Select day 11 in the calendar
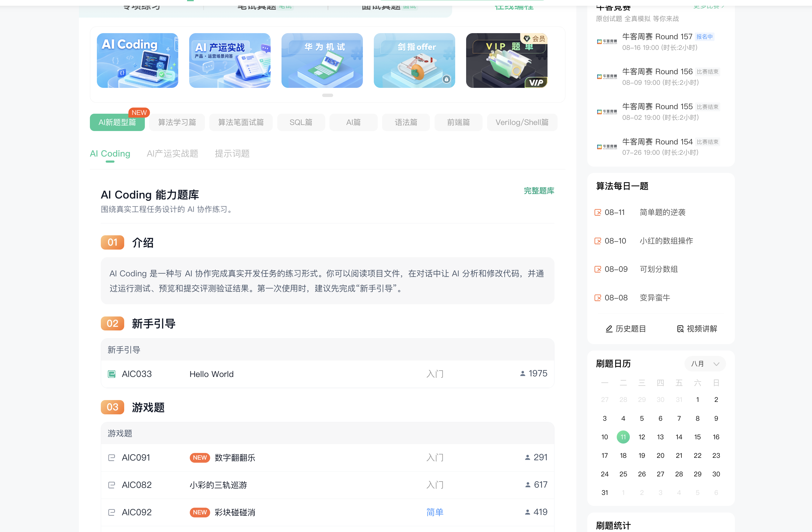The width and height of the screenshot is (812, 532). click(x=623, y=437)
